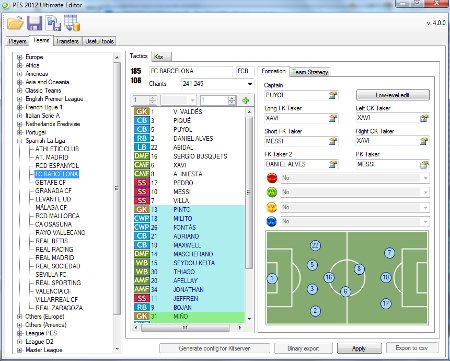
Task: Select the SERGIO BUSQUETS player row
Action: [189, 156]
